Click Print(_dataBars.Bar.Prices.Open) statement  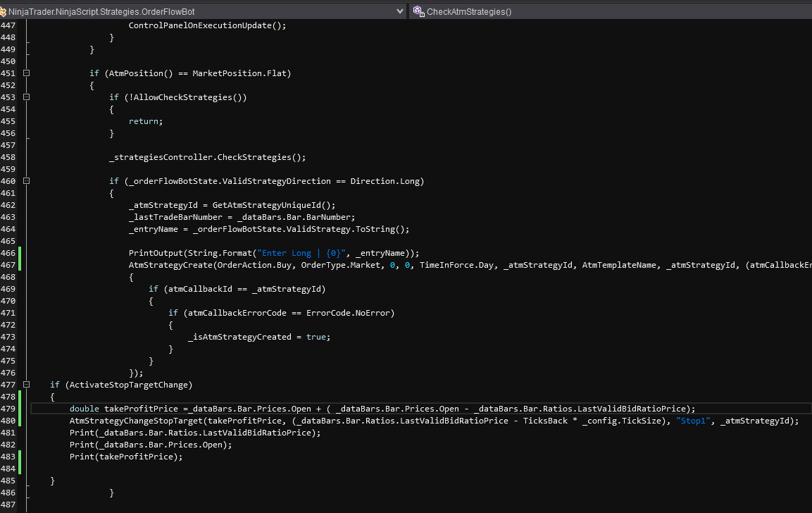[x=151, y=444]
